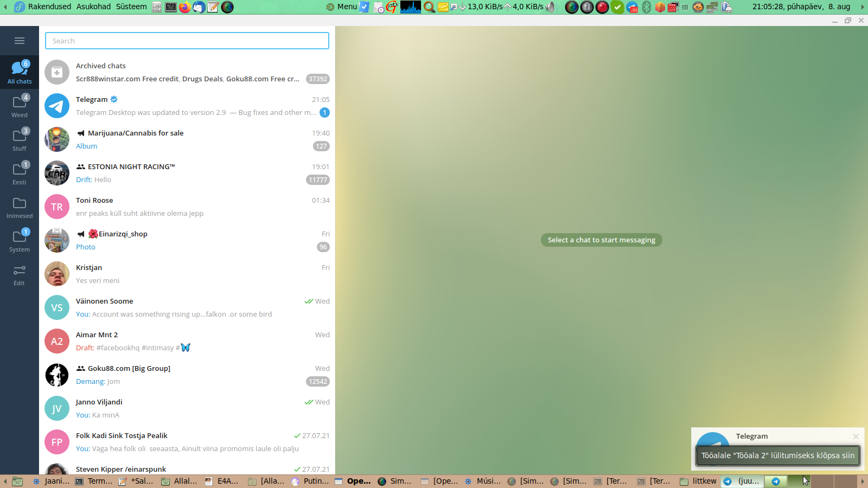
Task: Click the 37392 unread badge on Archived chats
Action: pyautogui.click(x=318, y=79)
